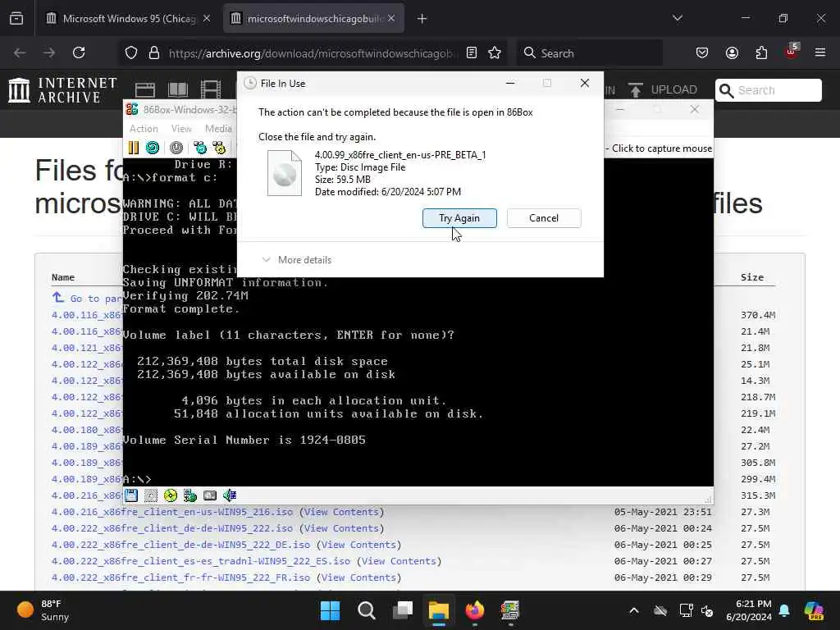This screenshot has width=840, height=630.
Task: Open 4.00.222 WIN95_222_DE.iso link
Action: [x=180, y=545]
